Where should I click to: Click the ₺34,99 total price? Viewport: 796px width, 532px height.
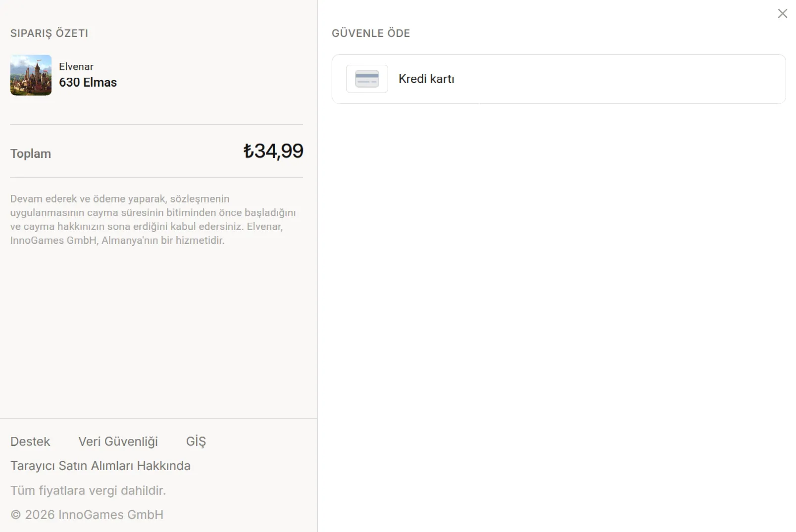(273, 151)
